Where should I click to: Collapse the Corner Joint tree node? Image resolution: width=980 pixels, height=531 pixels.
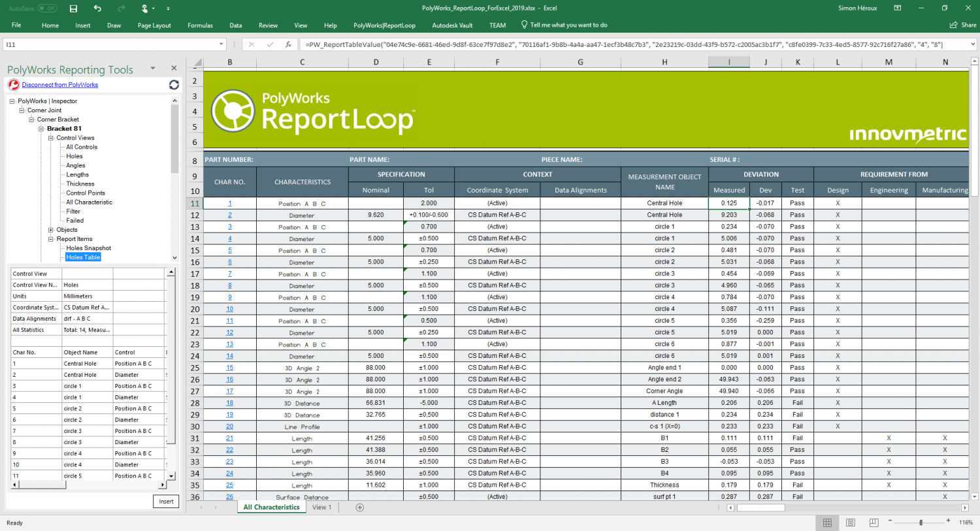(x=22, y=110)
